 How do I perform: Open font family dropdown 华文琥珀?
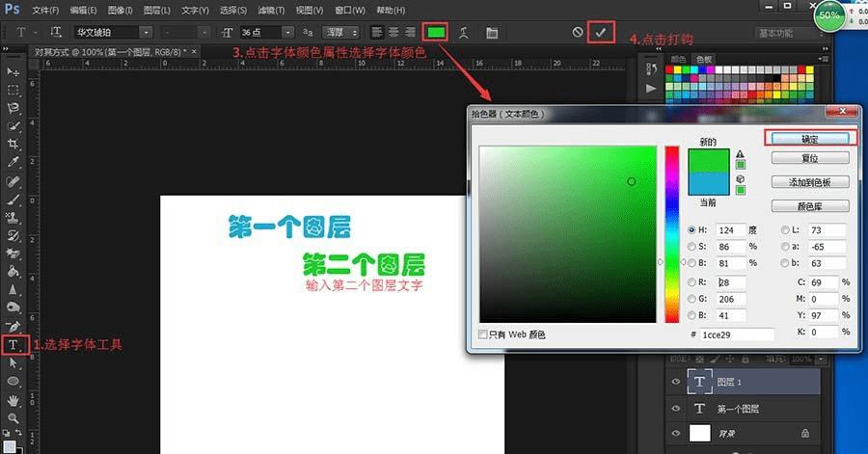pos(147,33)
